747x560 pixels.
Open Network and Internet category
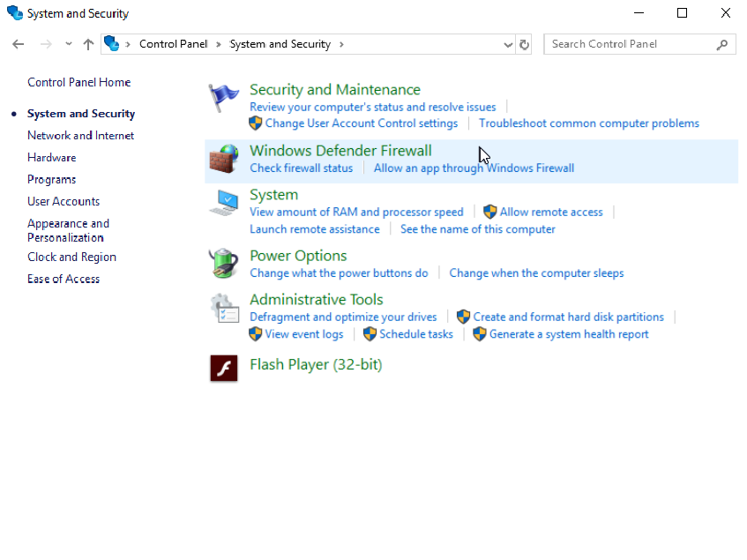coord(80,136)
